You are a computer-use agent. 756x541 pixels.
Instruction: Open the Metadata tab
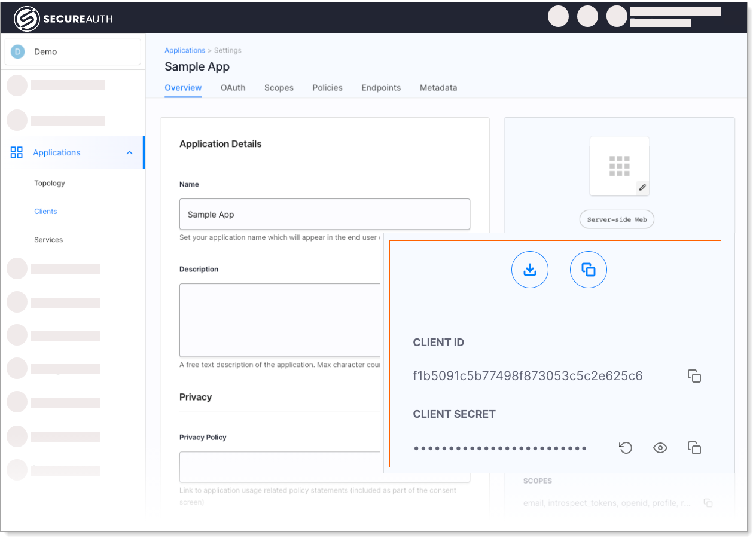pos(438,87)
